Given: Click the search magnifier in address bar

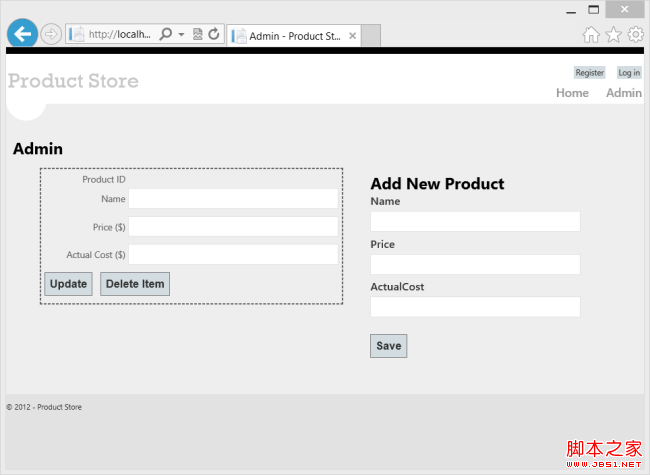Looking at the screenshot, I should pos(166,34).
